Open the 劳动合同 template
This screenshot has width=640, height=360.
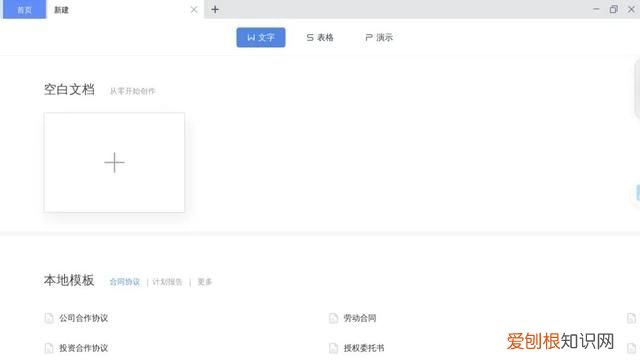pos(360,318)
